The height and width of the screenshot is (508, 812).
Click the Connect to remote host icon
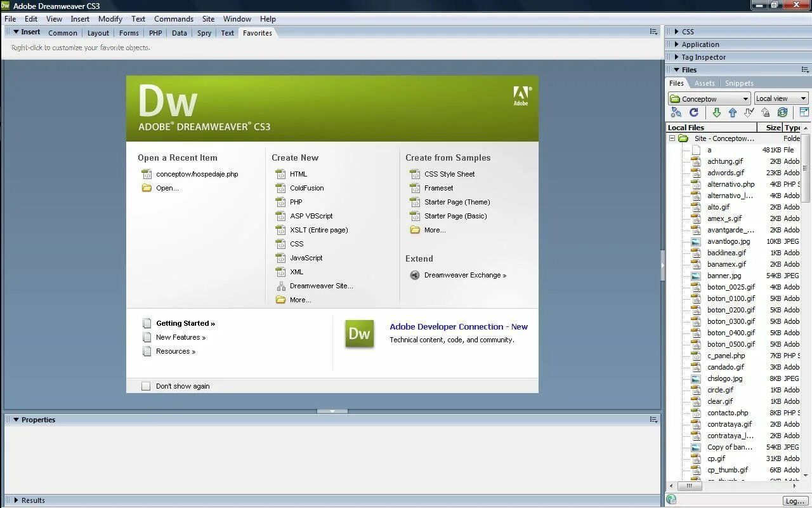(676, 112)
